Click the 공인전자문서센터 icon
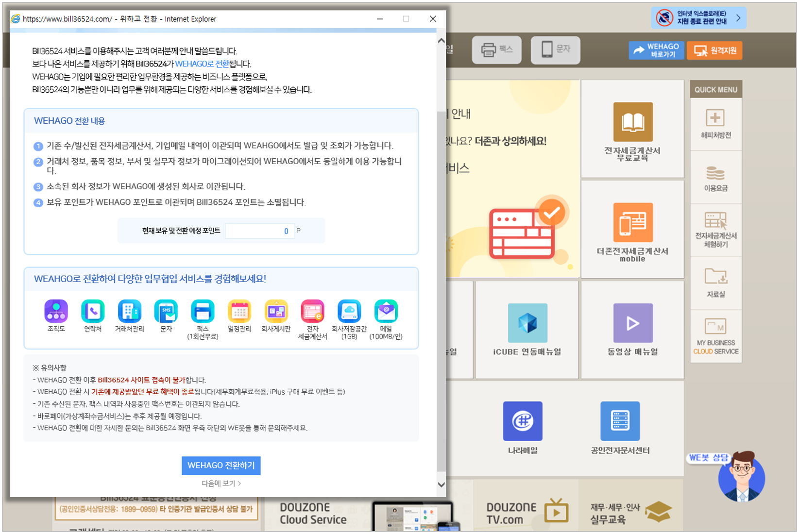The width and height of the screenshot is (797, 532). point(620,421)
